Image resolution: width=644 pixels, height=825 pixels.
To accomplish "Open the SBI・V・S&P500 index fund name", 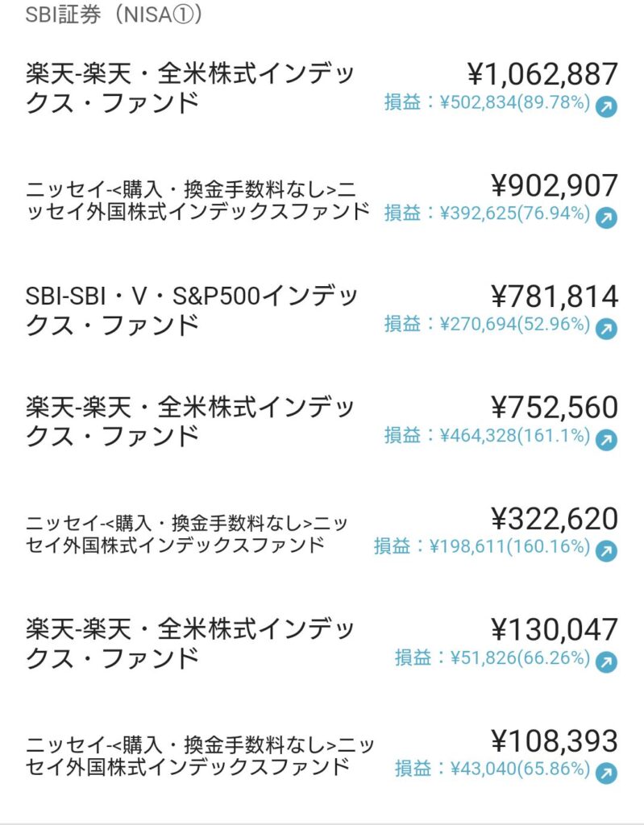I will (x=192, y=310).
